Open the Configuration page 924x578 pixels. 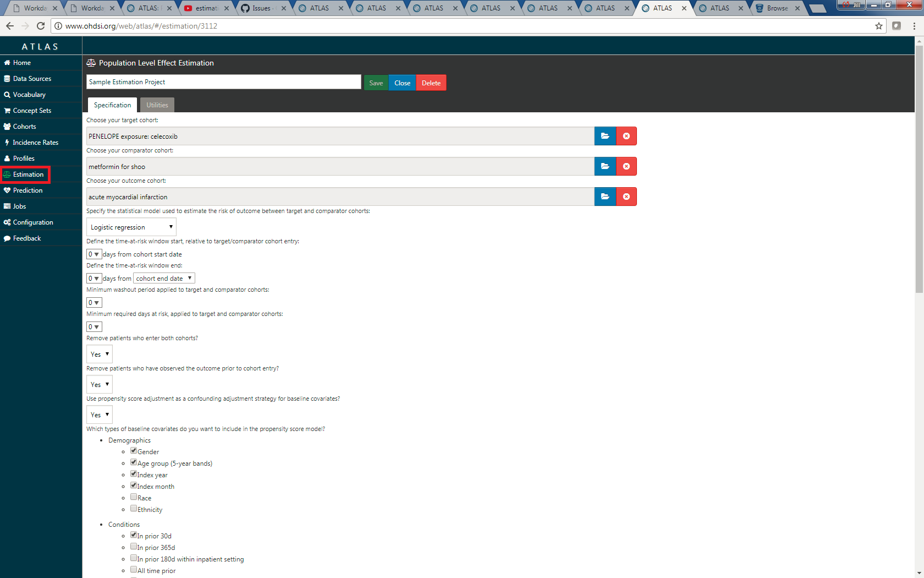tap(32, 222)
